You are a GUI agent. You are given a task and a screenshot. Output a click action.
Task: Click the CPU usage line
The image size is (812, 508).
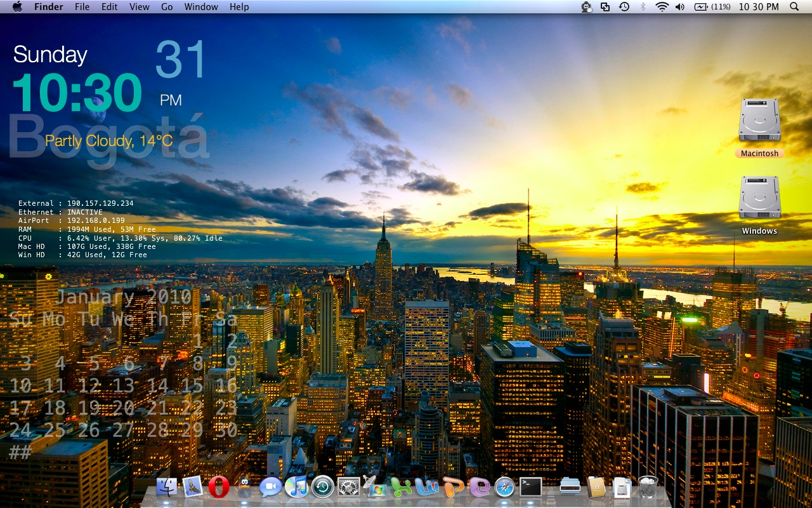[x=121, y=237]
